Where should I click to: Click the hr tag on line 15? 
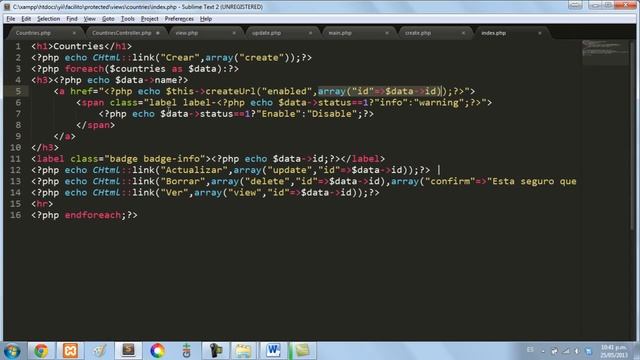click(42, 204)
